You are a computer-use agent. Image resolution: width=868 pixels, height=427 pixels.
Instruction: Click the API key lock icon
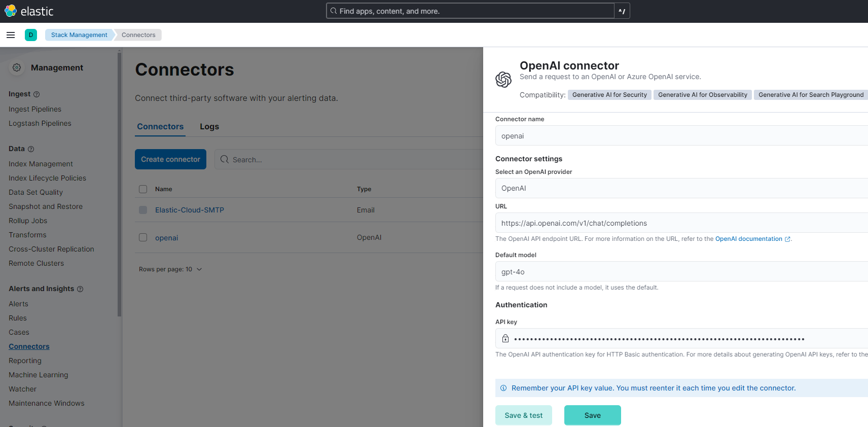[x=505, y=338]
